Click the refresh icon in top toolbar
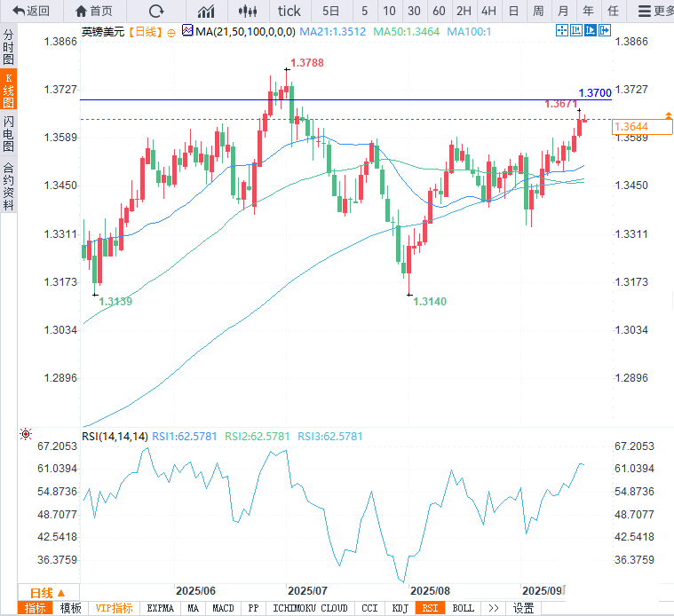Screen dimensions: 674x616 pos(156,11)
